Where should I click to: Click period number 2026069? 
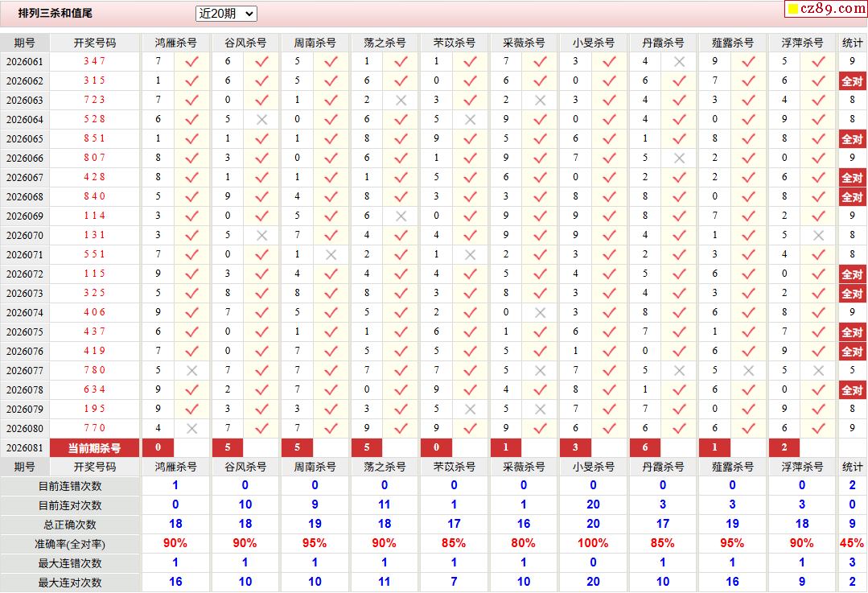click(25, 216)
